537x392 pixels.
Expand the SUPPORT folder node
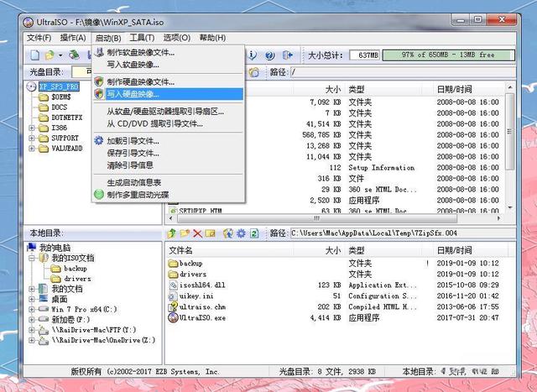(x=32, y=139)
